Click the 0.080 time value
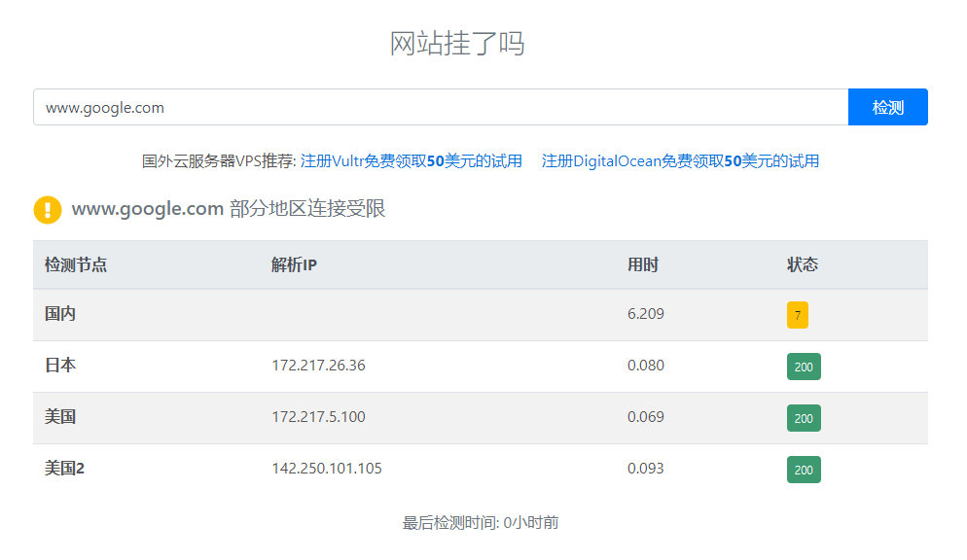 tap(646, 366)
